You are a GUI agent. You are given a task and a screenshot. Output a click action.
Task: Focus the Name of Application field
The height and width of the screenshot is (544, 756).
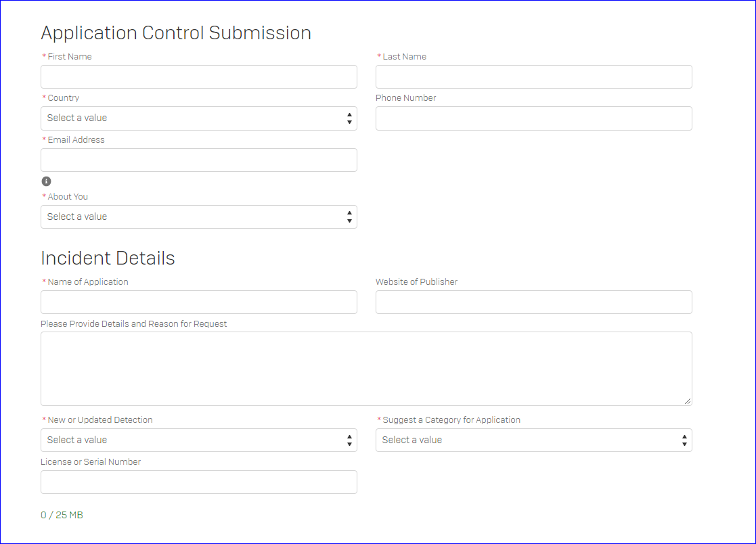198,302
